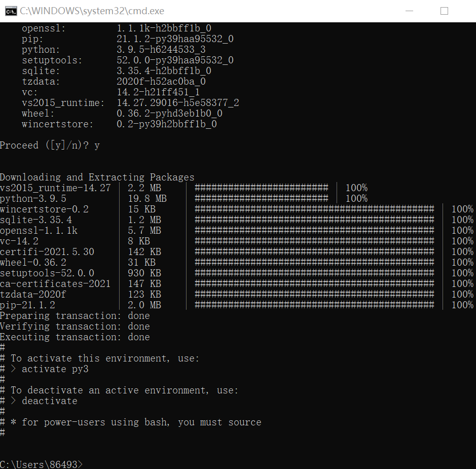Click the ca-certificates-2021 download row name

55,283
